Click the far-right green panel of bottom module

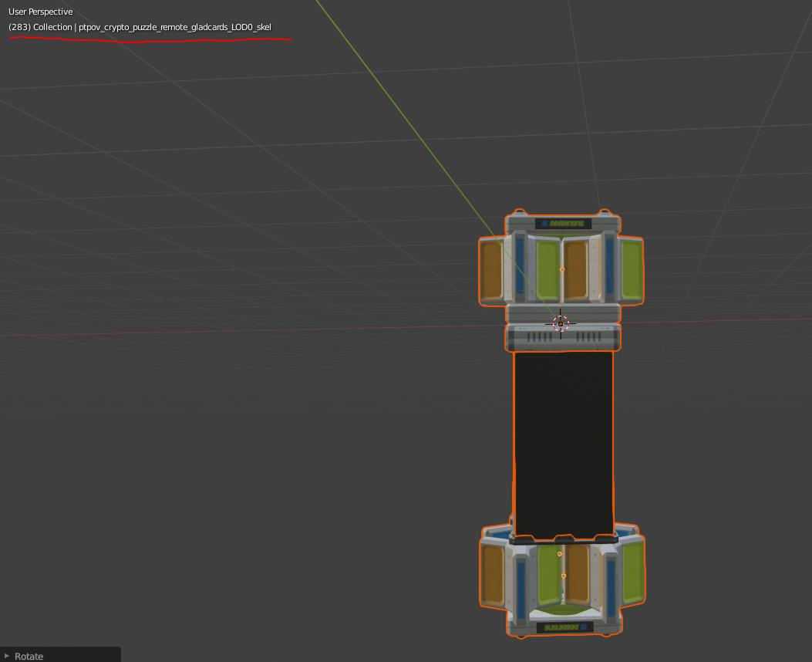pyautogui.click(x=632, y=572)
